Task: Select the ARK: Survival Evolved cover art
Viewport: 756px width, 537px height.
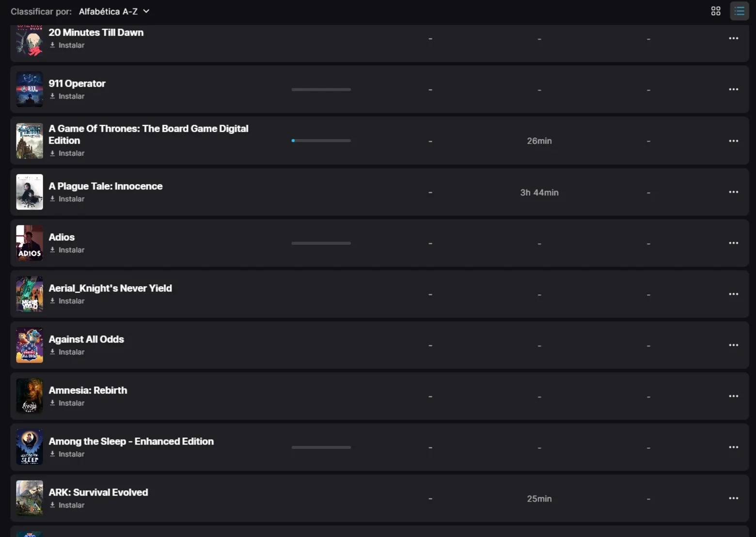Action: click(x=30, y=498)
